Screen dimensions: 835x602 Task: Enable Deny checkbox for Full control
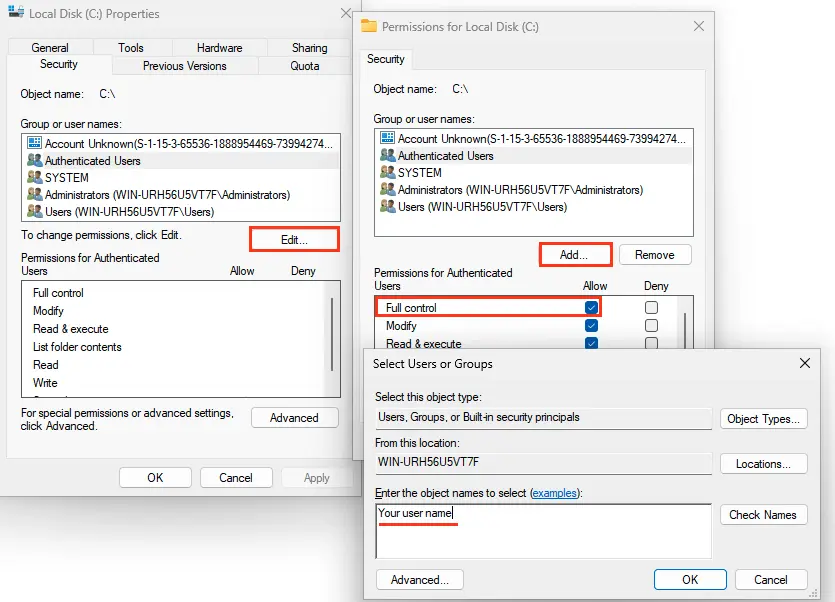click(652, 308)
